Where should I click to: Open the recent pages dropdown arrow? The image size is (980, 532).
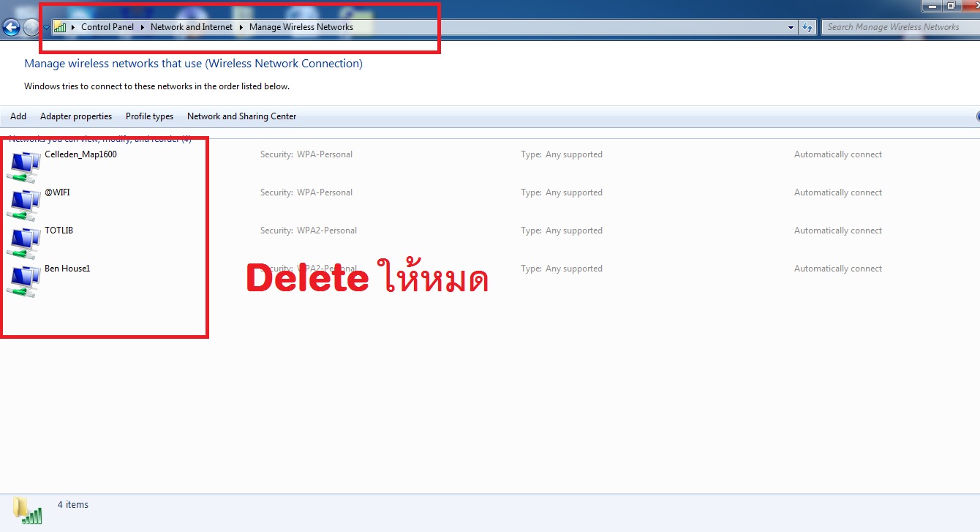[x=46, y=28]
